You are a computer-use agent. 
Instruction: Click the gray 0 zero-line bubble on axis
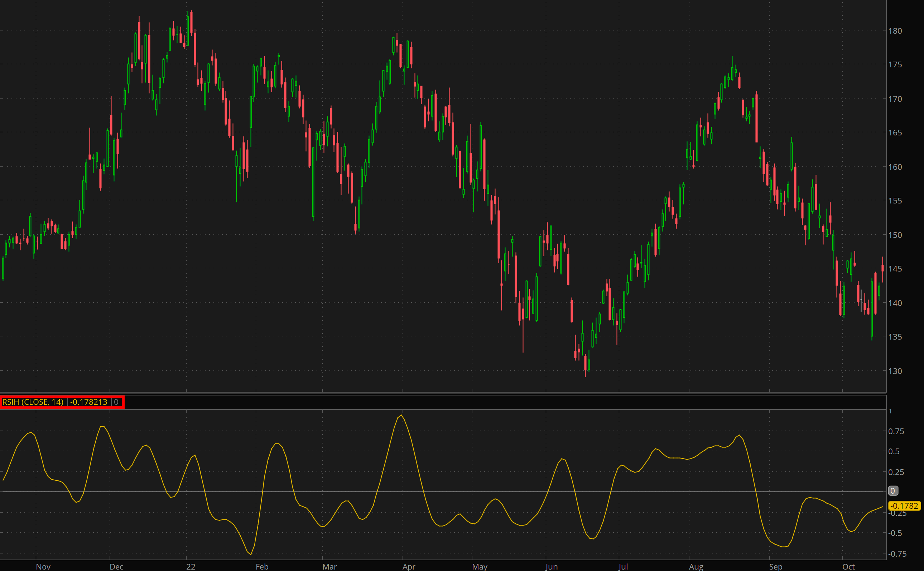[x=893, y=491]
